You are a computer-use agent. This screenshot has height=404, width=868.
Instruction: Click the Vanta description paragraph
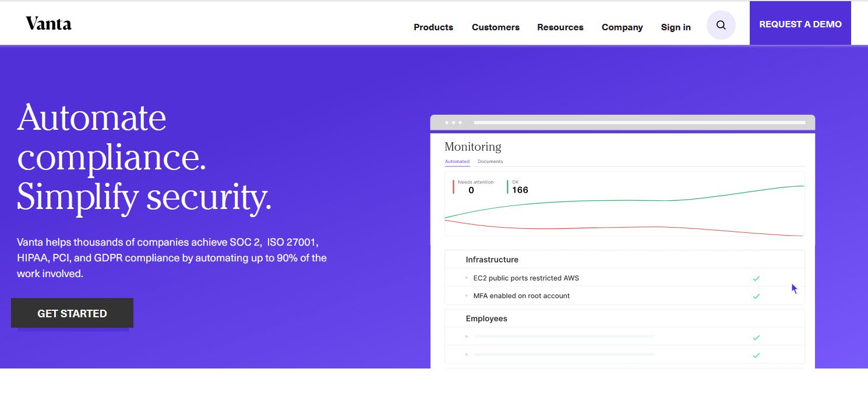[x=172, y=257]
